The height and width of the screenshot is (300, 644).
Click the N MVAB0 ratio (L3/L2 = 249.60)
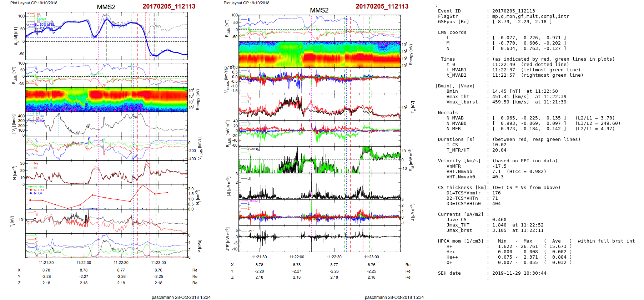(x=598, y=123)
